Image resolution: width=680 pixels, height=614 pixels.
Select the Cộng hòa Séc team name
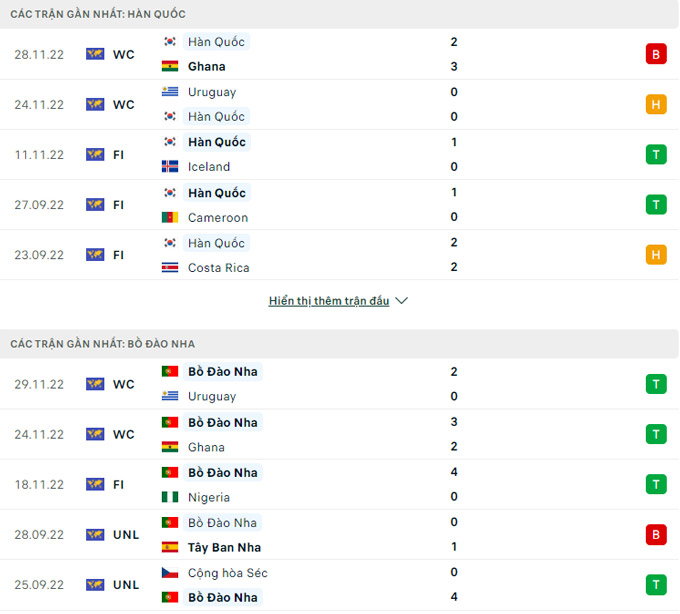(228, 573)
